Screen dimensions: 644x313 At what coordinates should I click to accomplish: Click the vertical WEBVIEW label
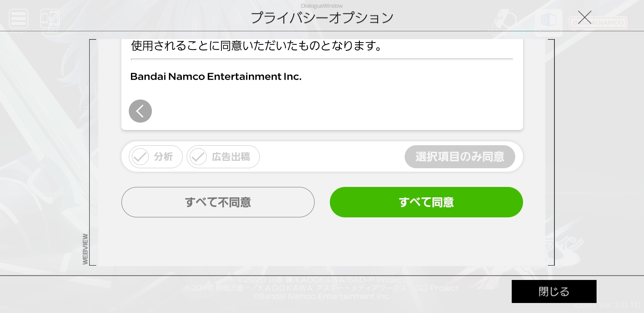tap(85, 249)
